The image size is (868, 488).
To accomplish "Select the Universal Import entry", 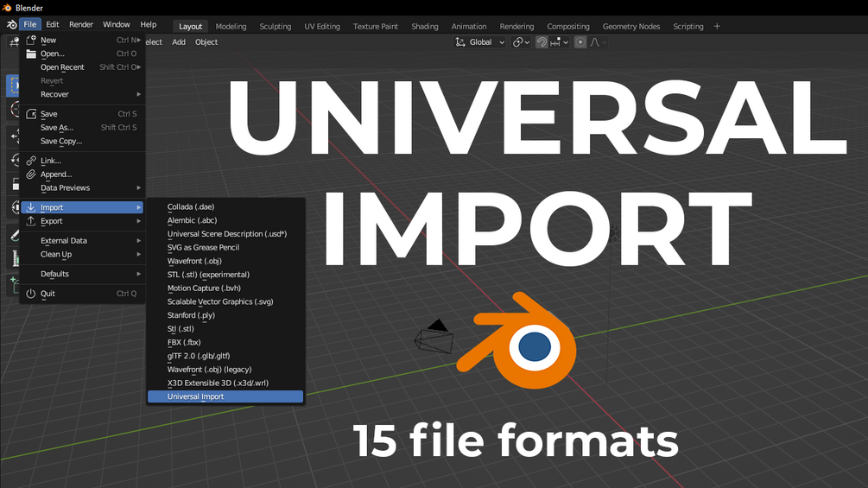I will click(x=225, y=396).
